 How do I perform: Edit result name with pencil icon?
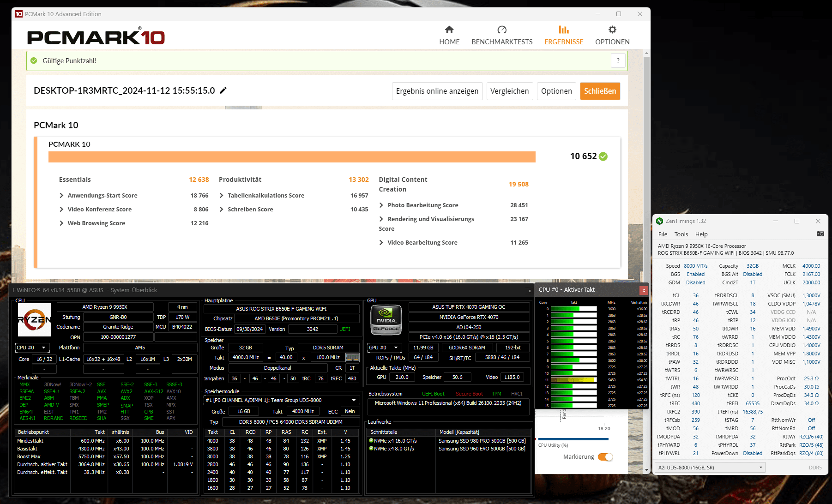click(x=223, y=90)
